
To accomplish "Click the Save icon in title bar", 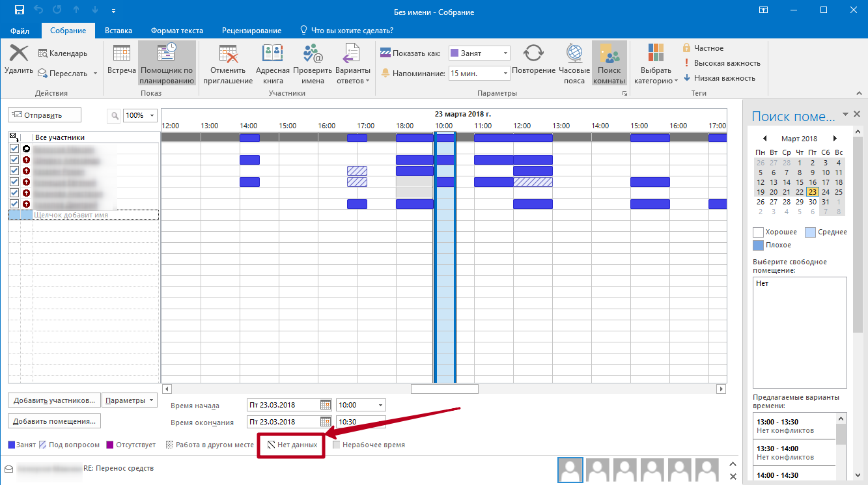I will click(x=19, y=10).
